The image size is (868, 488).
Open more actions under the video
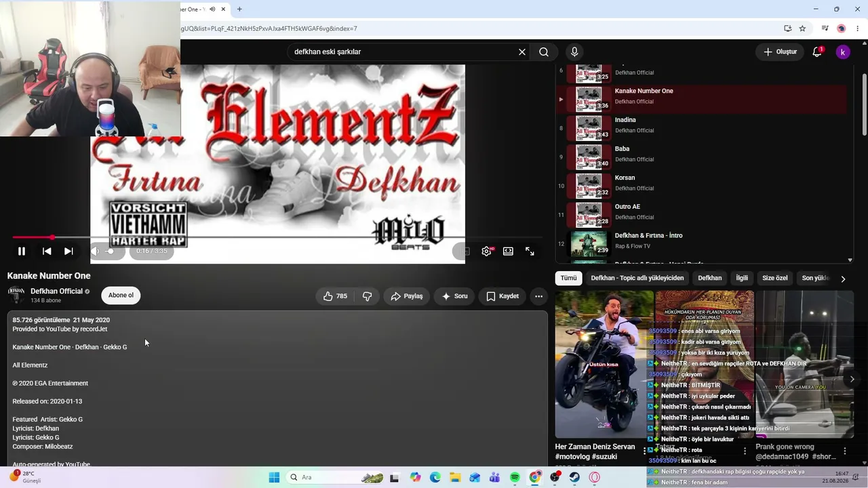click(x=538, y=296)
